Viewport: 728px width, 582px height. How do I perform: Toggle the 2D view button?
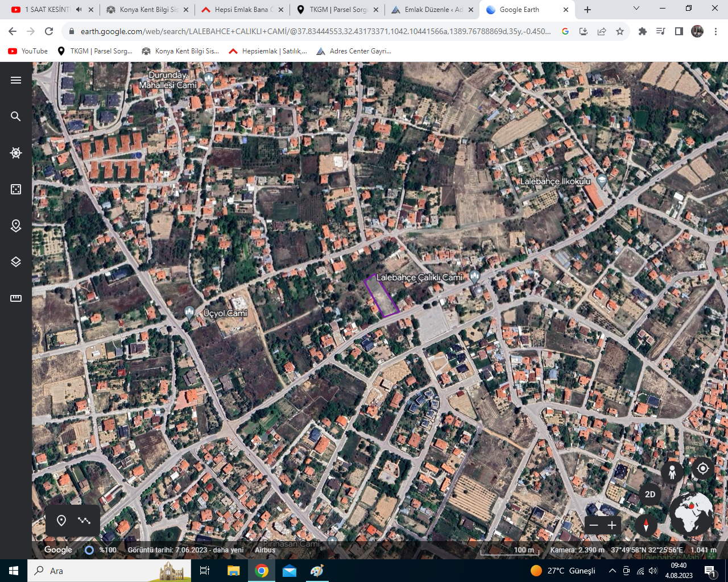pos(650,494)
